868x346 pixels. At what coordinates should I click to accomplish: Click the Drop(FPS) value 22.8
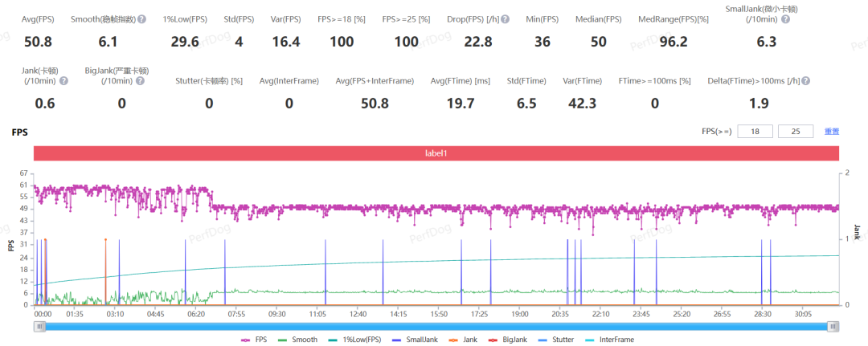coord(477,42)
